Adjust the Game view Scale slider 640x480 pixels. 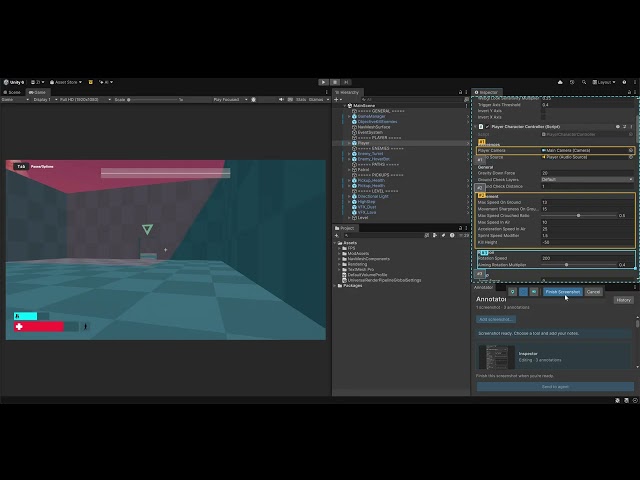153,100
